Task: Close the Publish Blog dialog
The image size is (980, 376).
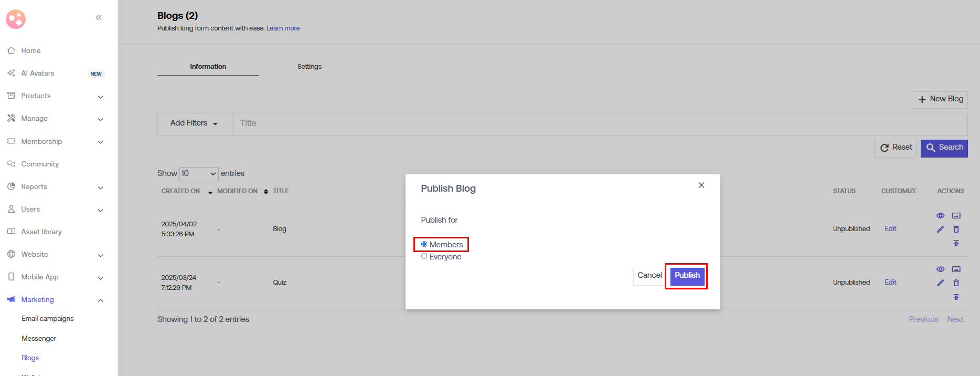Action: (701, 185)
